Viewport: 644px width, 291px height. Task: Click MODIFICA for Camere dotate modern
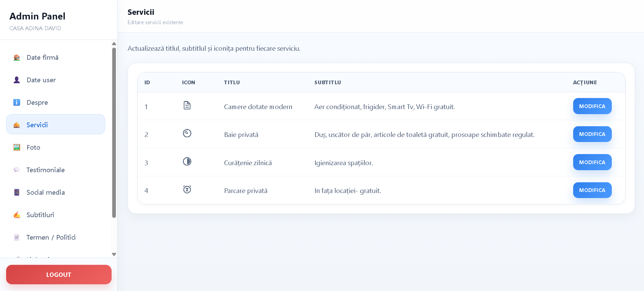(x=592, y=106)
